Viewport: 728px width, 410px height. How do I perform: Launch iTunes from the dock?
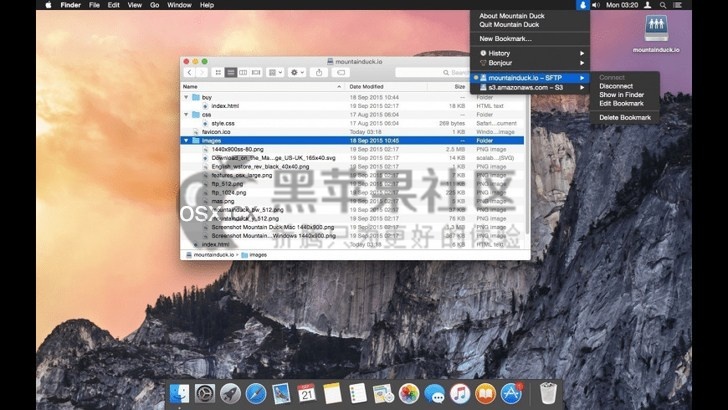[x=460, y=394]
